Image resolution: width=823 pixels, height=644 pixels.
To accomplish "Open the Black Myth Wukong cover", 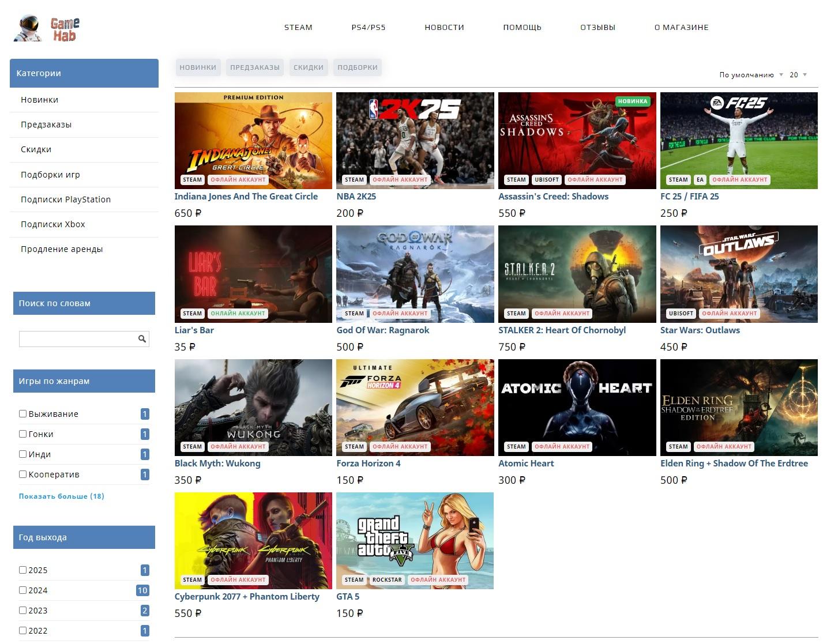I will [x=253, y=408].
